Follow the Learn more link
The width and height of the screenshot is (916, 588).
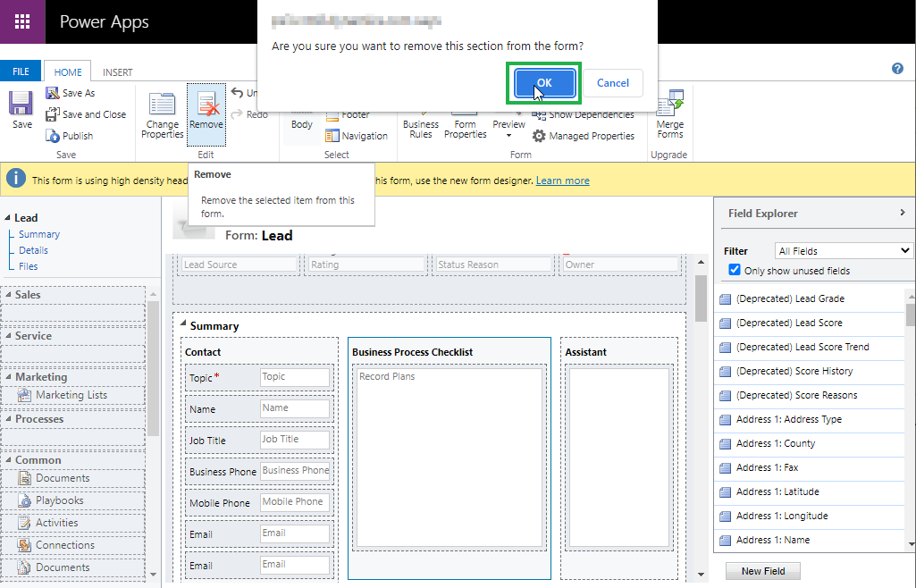563,181
